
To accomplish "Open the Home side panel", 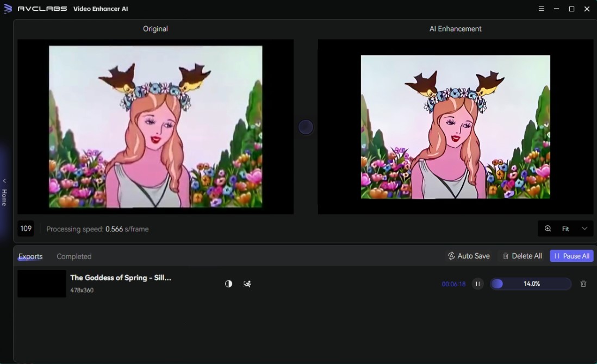I will point(4,192).
